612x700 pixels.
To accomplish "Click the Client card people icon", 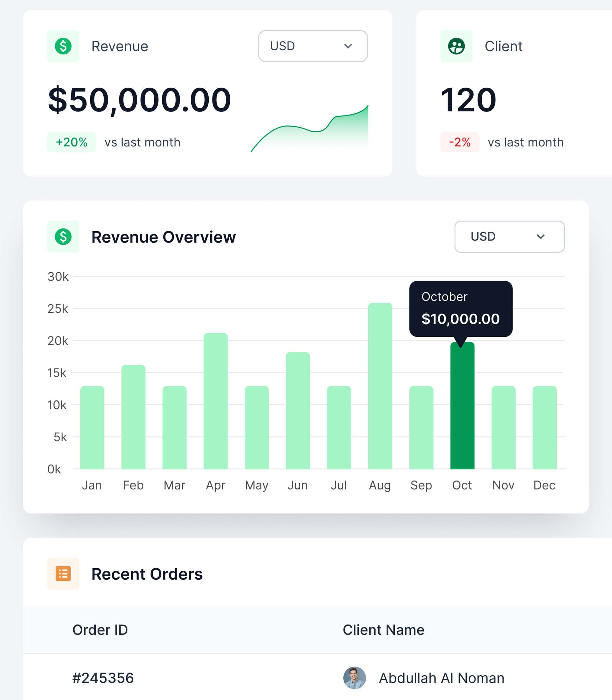I will [x=456, y=46].
